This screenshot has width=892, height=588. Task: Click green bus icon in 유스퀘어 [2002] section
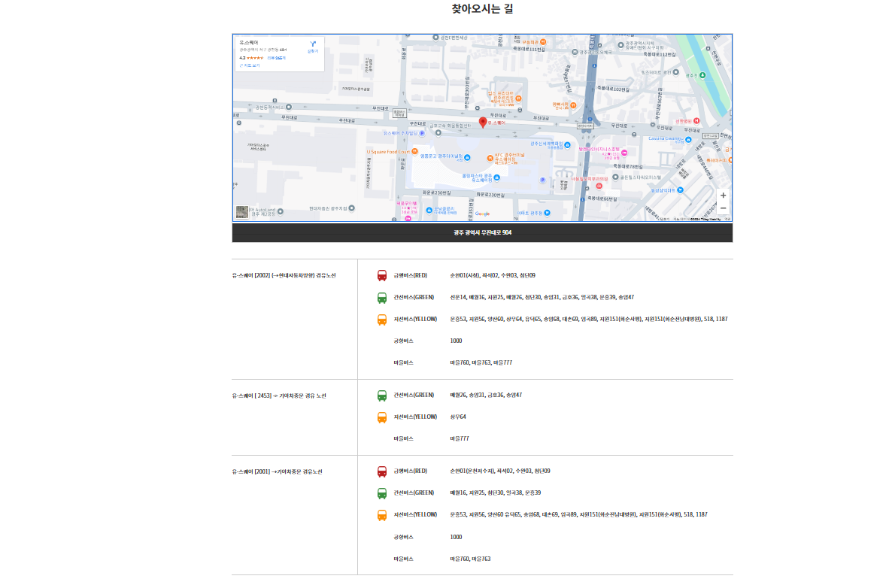[382, 298]
